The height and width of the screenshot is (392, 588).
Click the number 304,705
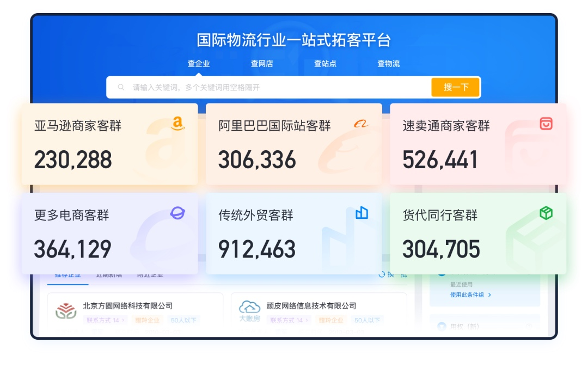[x=442, y=249]
